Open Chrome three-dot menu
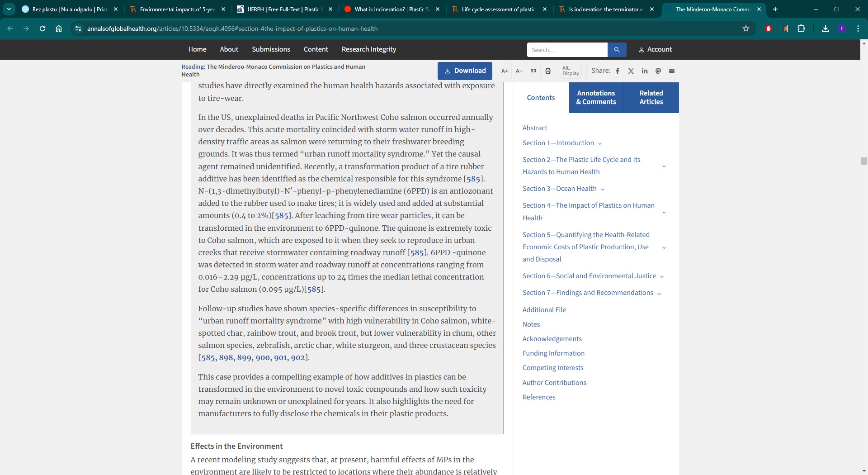 pos(858,28)
